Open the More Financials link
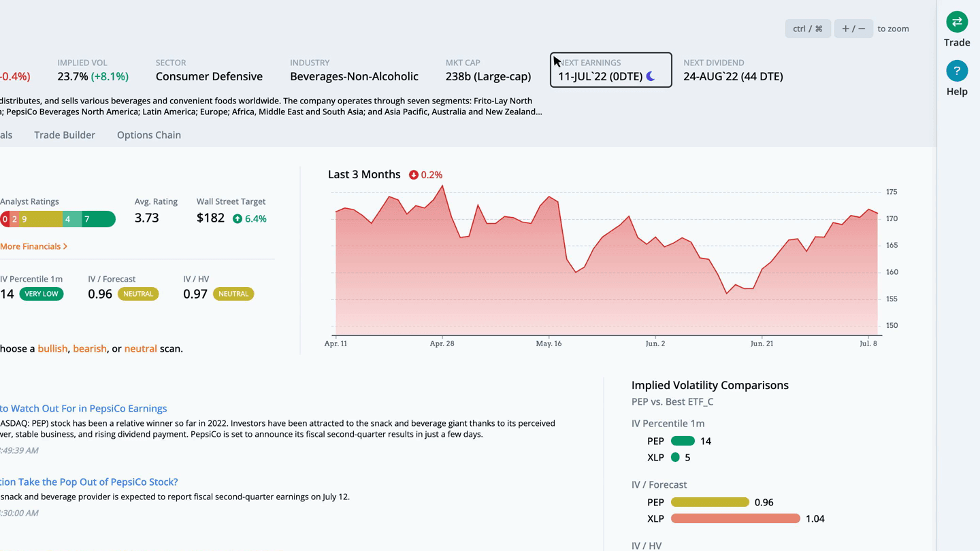Viewport: 980px width, 551px height. pos(33,246)
